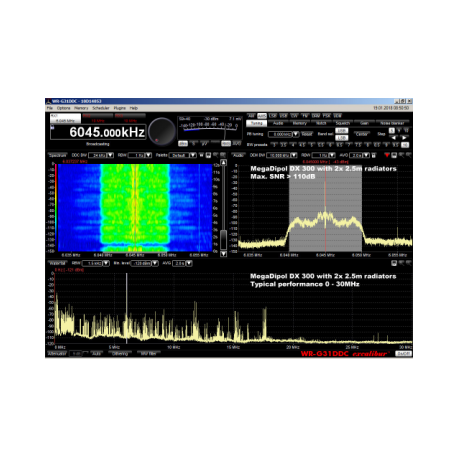458x458 pixels.
Task: Open the Min. level dropdown
Action: pyautogui.click(x=155, y=263)
